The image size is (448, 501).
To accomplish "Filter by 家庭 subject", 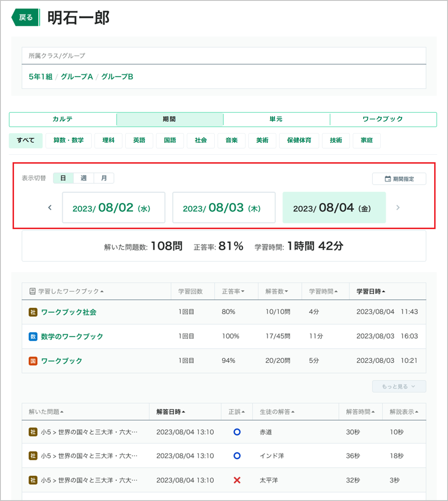I will [x=367, y=140].
